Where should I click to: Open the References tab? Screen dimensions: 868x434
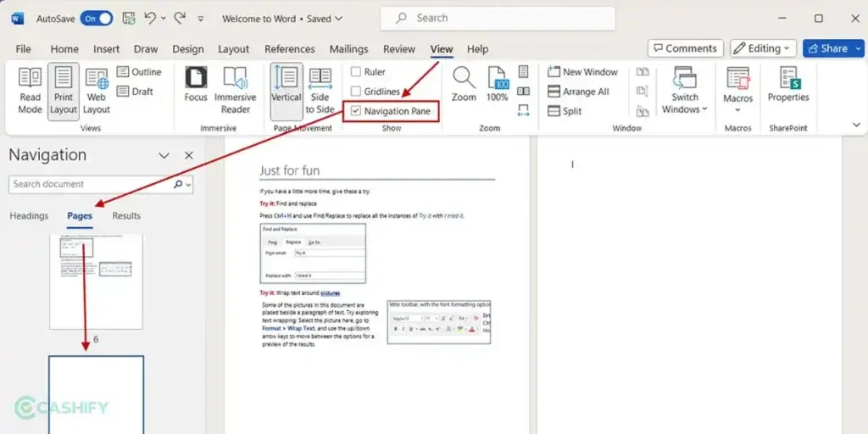pos(290,48)
